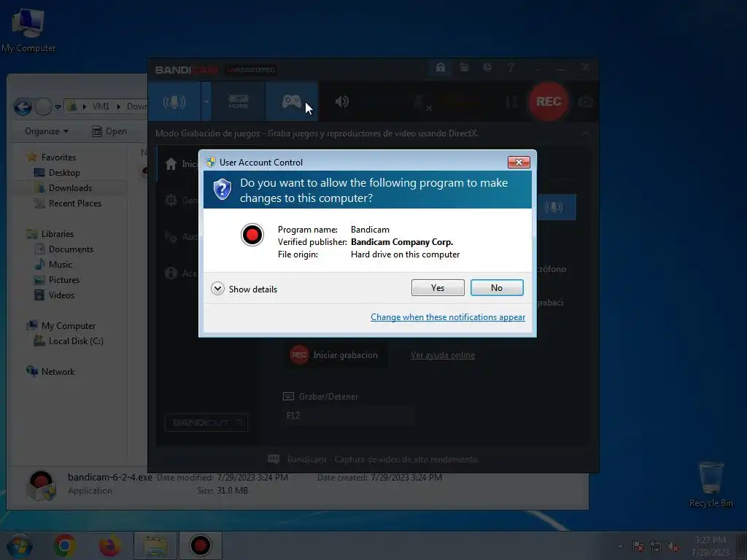The image size is (747, 560).
Task: Switch to Bandicam in the taskbar
Action: (200, 545)
